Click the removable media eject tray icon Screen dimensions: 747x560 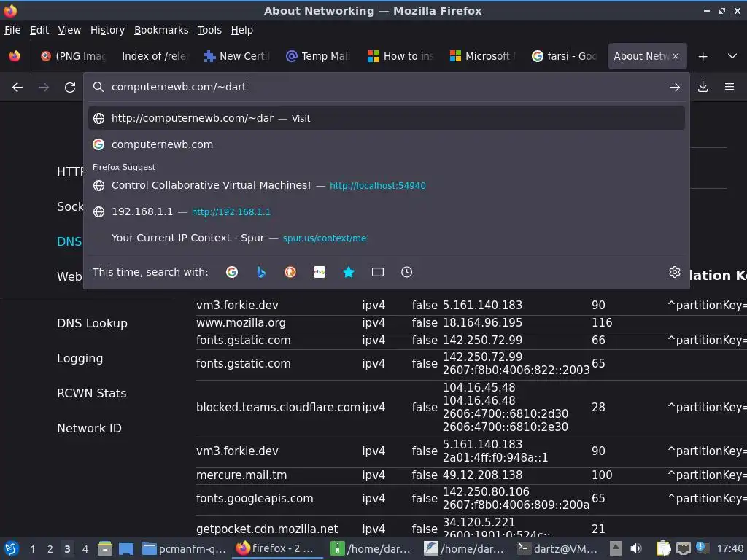616,548
